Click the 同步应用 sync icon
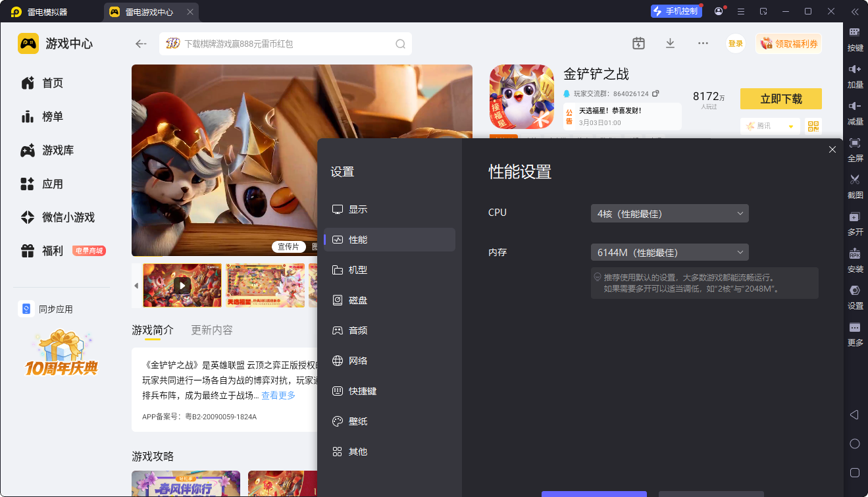 pos(26,309)
